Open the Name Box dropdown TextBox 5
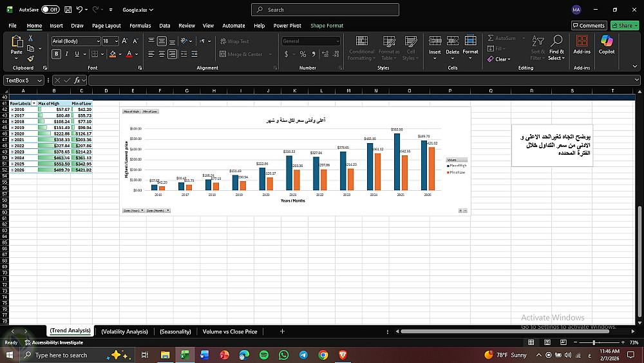Viewport: 644px width, 363px height. (39, 81)
